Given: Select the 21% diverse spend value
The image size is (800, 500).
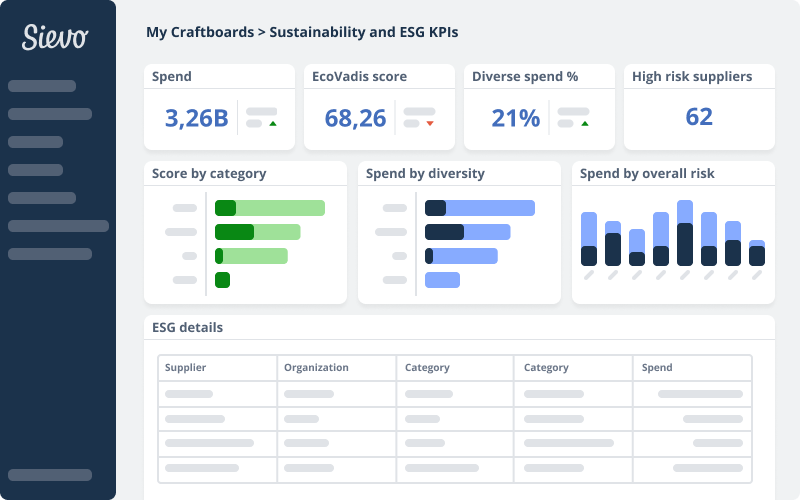Looking at the screenshot, I should pyautogui.click(x=516, y=118).
